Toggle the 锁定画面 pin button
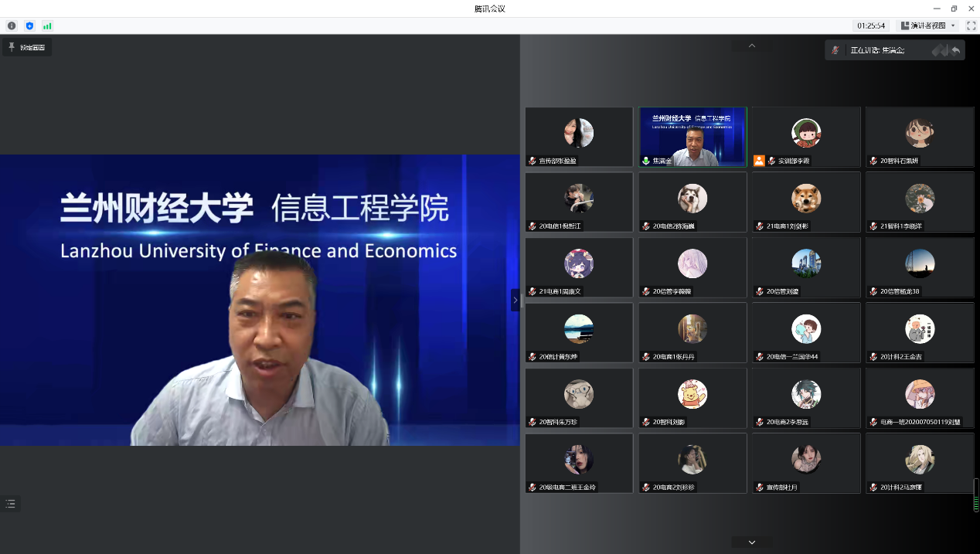 point(27,47)
